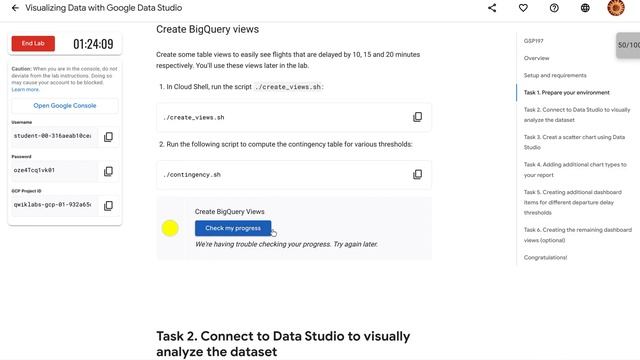Click the lab timer 01:24:09
Screen dimensions: 640x360
pos(93,44)
